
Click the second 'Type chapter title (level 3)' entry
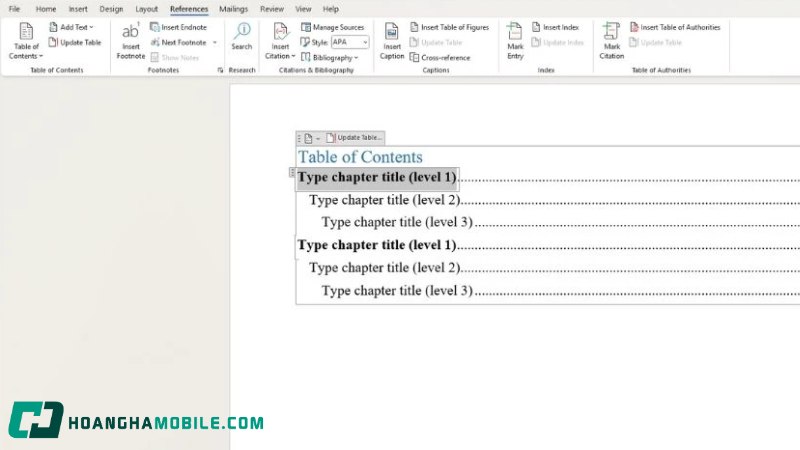[397, 291]
